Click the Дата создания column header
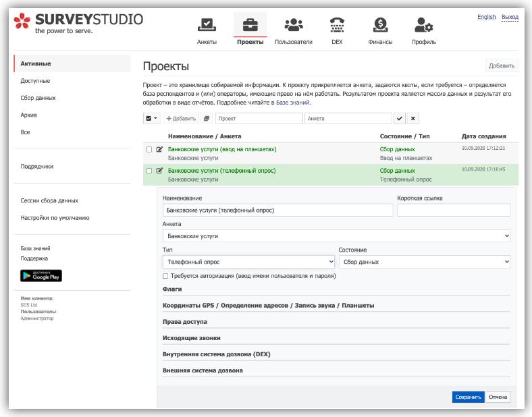This screenshot has width=532, height=417. tap(483, 136)
